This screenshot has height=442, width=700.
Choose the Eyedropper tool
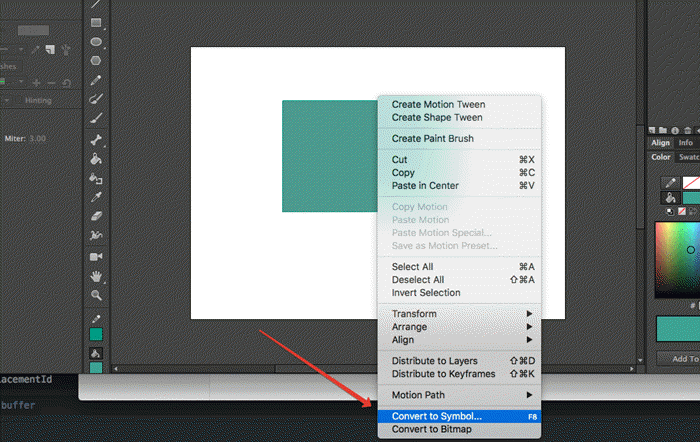(x=96, y=197)
